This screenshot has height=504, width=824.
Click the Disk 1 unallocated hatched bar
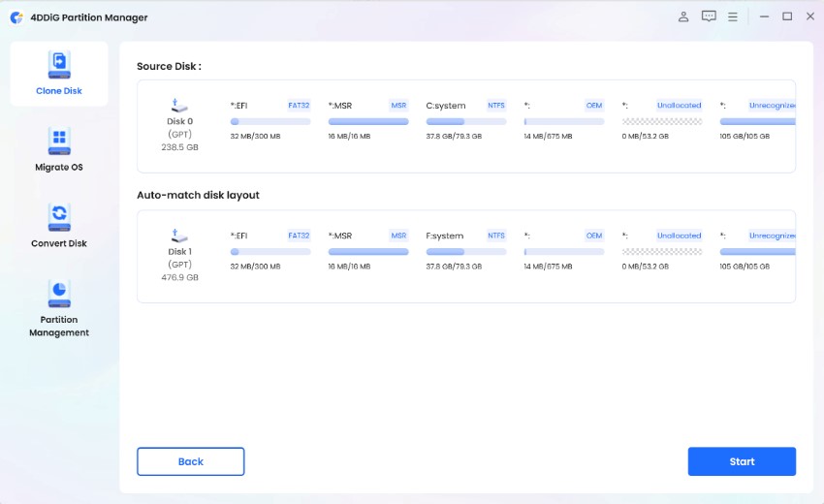click(x=661, y=252)
